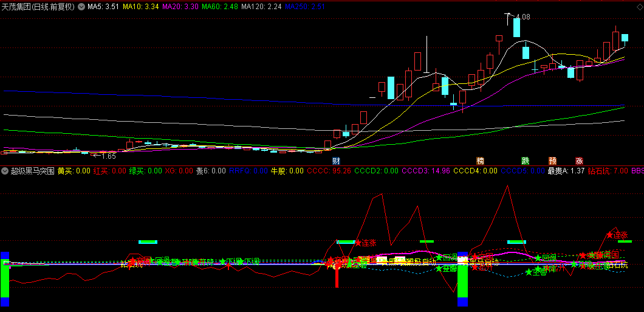Click the 跌 event marker icon
Screen dimensions: 644x312
pos(526,161)
